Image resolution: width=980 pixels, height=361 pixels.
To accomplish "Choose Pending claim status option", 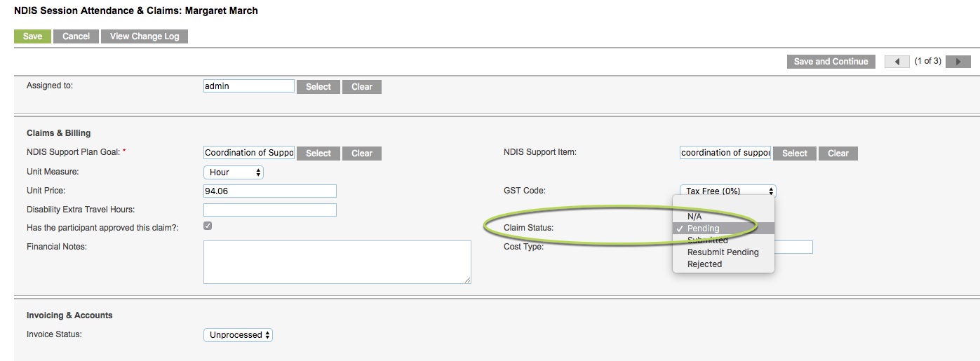I will (x=723, y=229).
